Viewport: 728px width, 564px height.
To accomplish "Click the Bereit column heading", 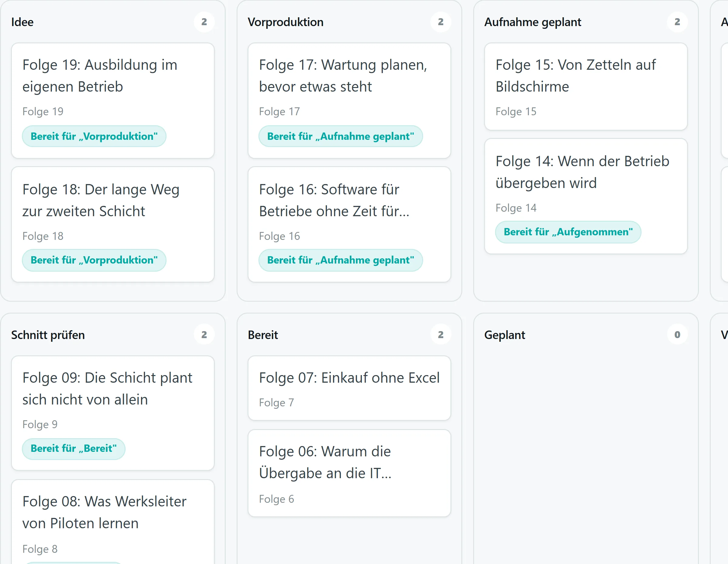I will coord(263,335).
